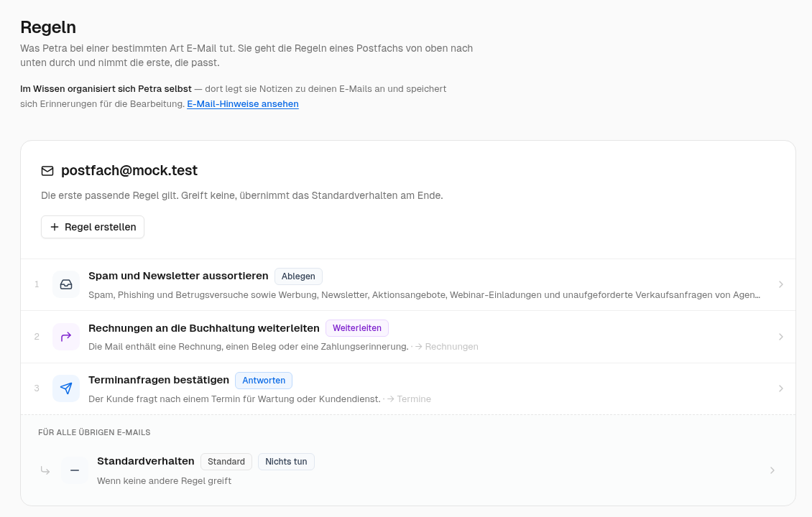Click the Nichts tun badge

287,462
